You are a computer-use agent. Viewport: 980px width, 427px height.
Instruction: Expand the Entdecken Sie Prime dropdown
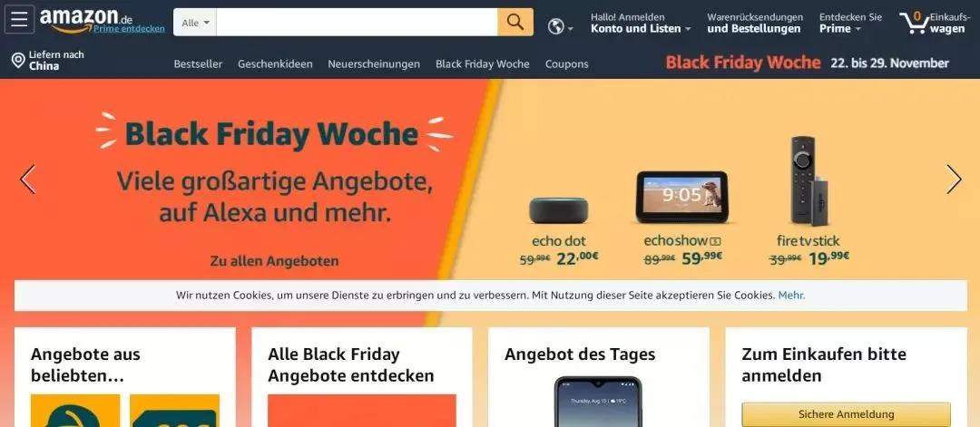pos(850,23)
